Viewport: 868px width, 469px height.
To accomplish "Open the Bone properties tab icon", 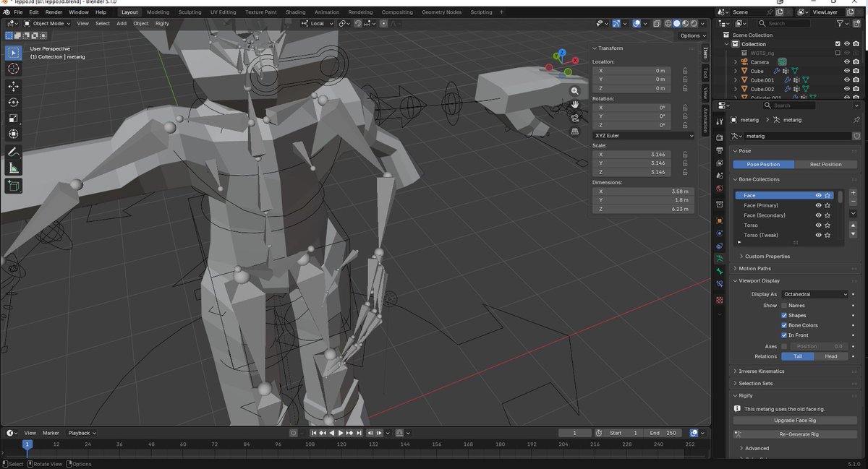I will point(720,272).
